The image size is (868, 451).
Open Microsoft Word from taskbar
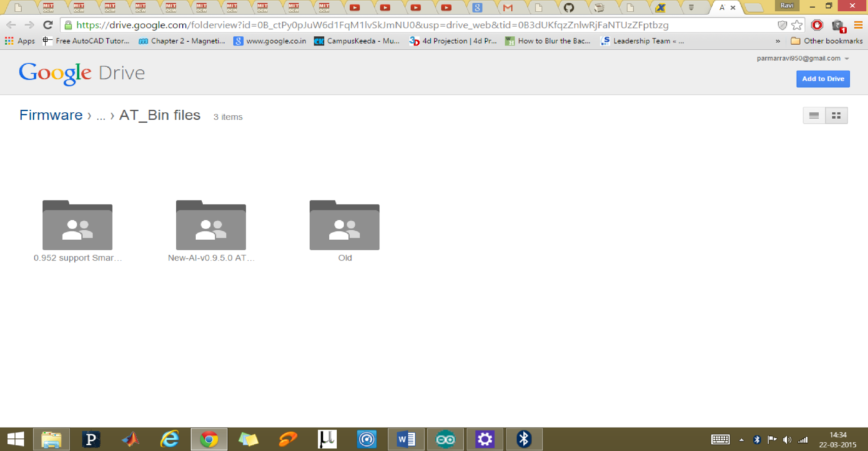(x=406, y=439)
